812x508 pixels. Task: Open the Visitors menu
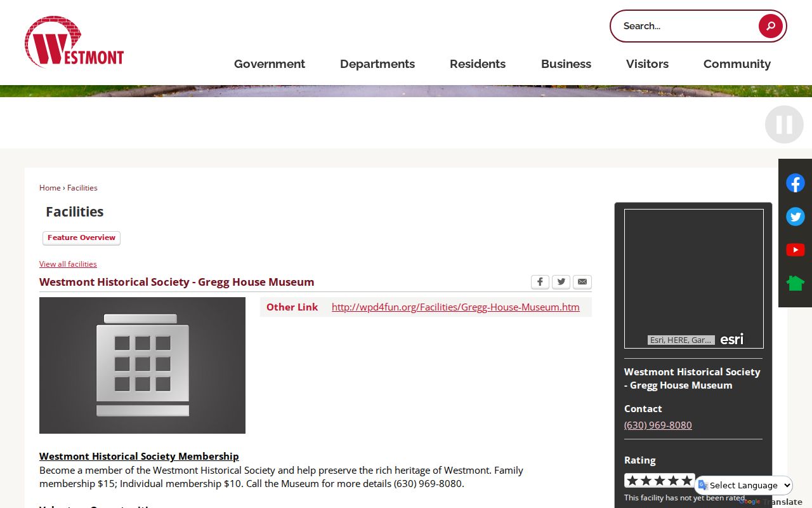[x=647, y=64]
